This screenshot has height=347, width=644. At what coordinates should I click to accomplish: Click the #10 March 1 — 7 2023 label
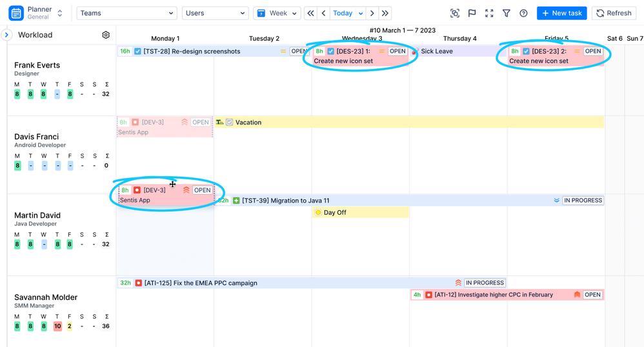point(403,30)
